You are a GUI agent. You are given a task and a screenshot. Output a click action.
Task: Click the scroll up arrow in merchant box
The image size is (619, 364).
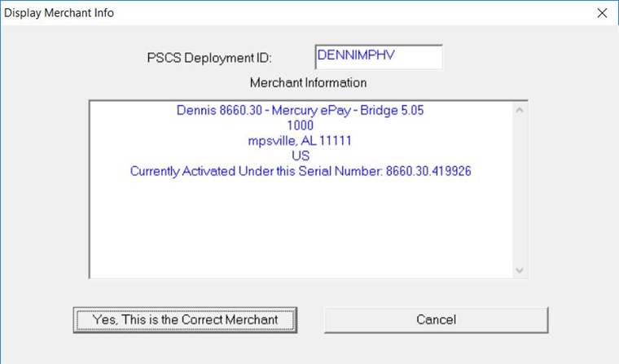[x=520, y=110]
